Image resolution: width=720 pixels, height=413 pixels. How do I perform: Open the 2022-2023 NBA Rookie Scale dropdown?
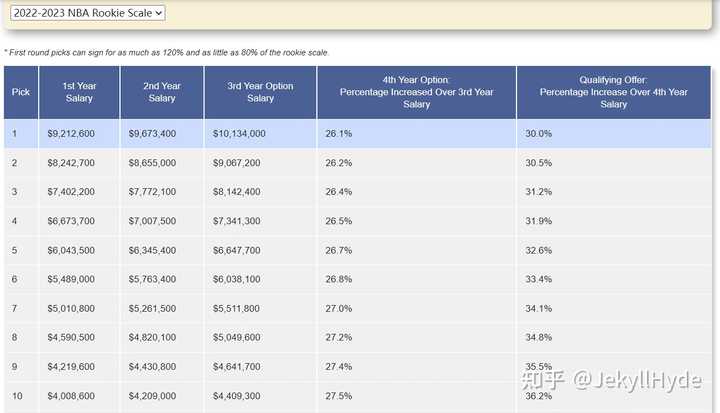(88, 13)
